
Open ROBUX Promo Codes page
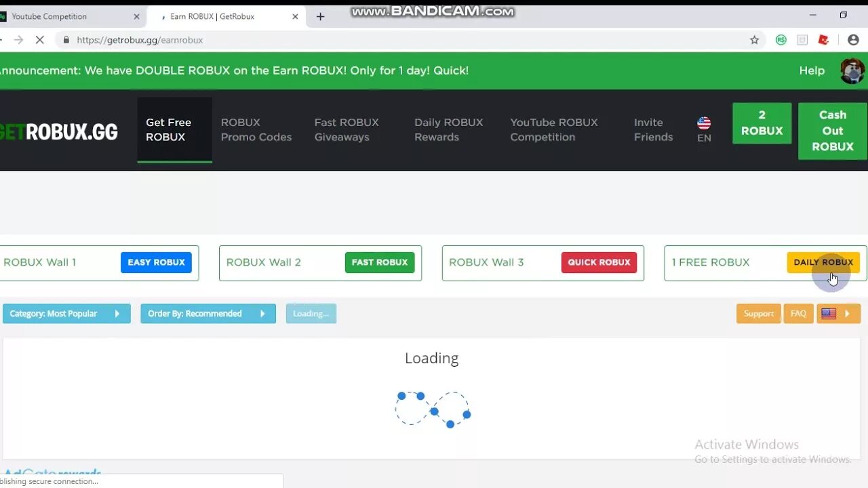point(256,129)
